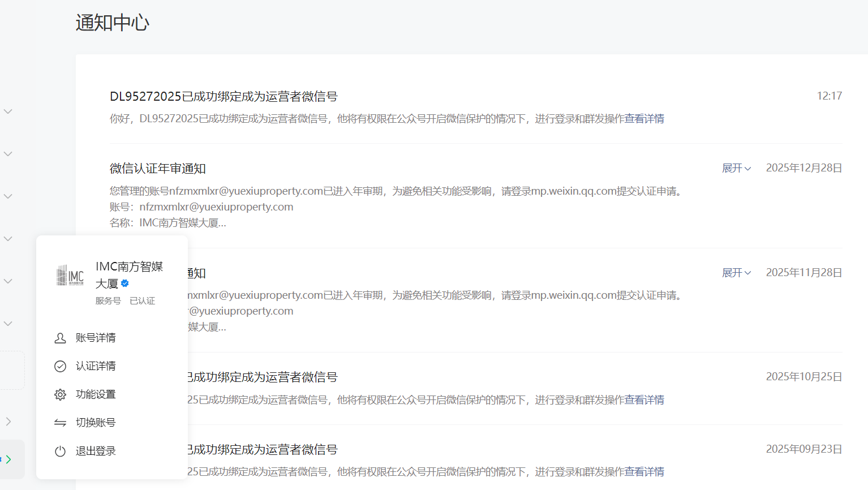The height and width of the screenshot is (490, 868).
Task: Click the gray right-arrow sidebar chevron
Action: (x=8, y=422)
